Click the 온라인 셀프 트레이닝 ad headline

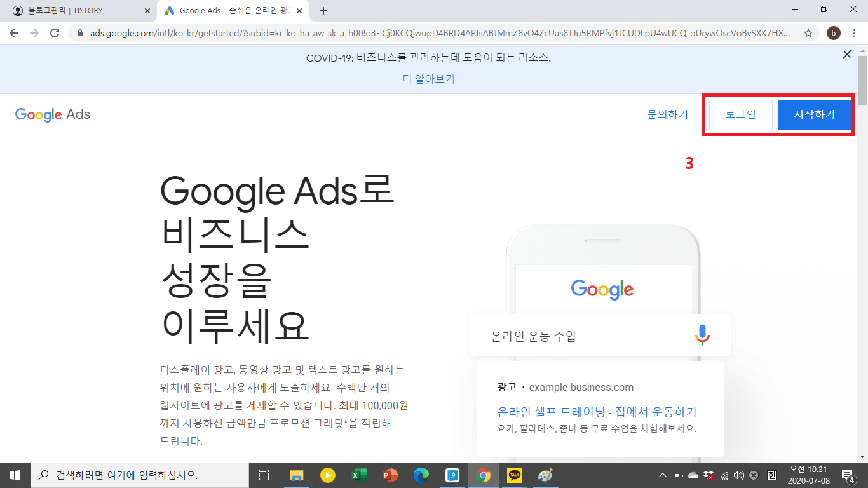(x=597, y=411)
